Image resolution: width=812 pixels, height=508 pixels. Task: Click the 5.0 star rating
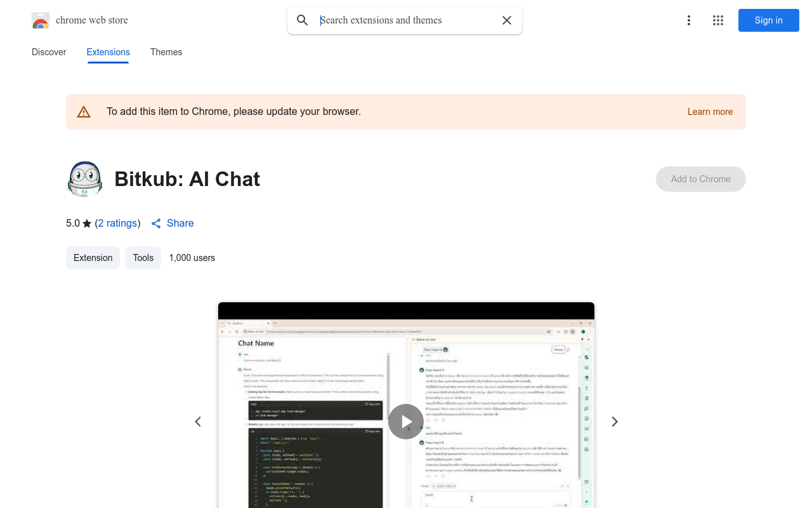pyautogui.click(x=79, y=224)
